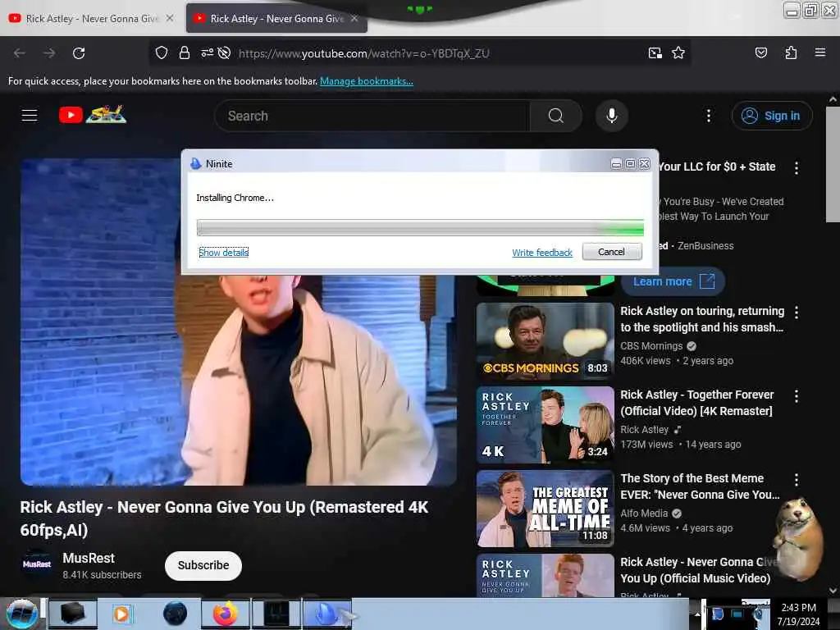Viewport: 840px width, 630px height.
Task: Minimize the Ninite dialog window
Action: [x=616, y=163]
